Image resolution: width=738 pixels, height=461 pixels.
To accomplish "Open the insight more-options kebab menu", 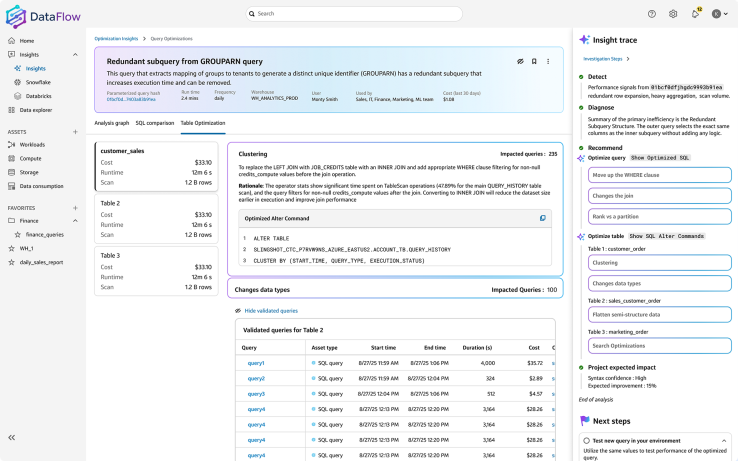I will pos(548,61).
